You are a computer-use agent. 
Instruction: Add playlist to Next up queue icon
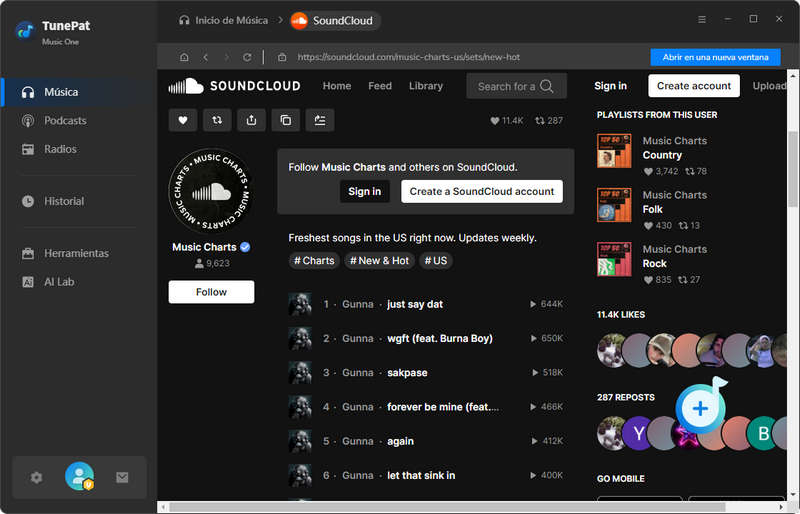320,120
